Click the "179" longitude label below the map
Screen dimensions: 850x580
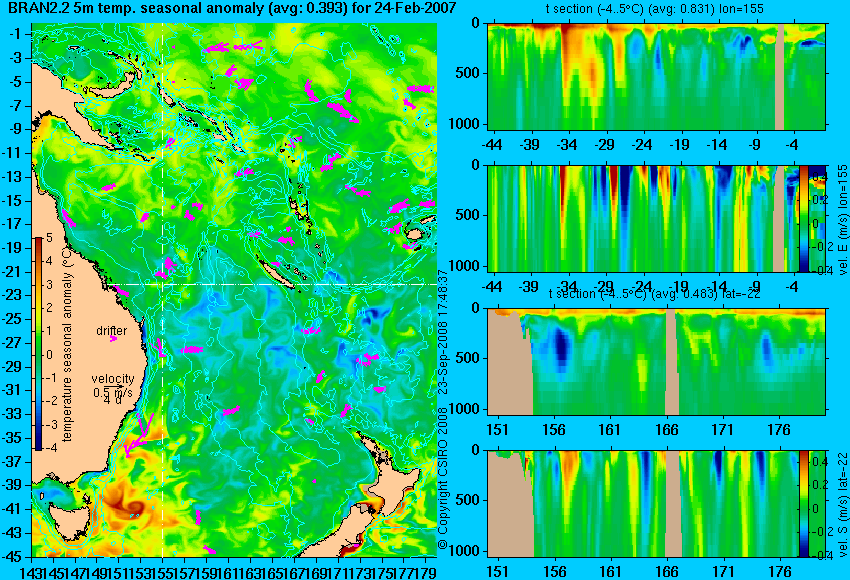[426, 572]
